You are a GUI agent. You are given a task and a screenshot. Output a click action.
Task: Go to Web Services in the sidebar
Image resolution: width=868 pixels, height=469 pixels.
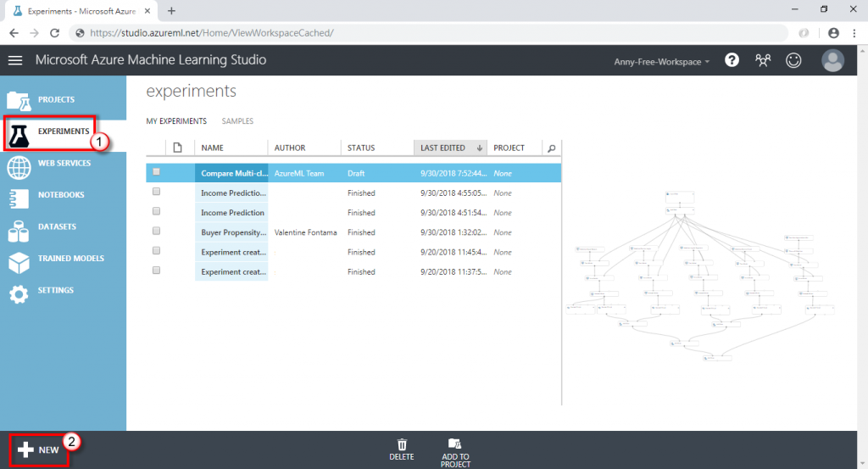pyautogui.click(x=64, y=164)
